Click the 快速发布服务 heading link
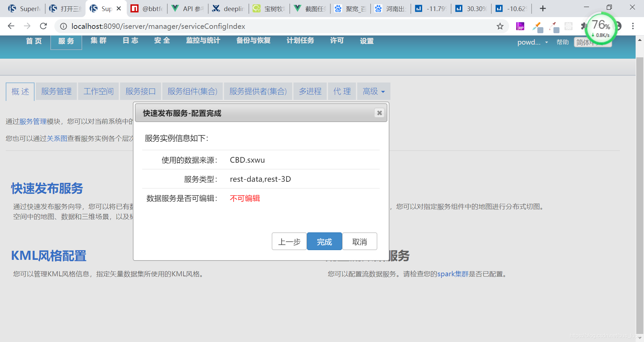 click(47, 188)
